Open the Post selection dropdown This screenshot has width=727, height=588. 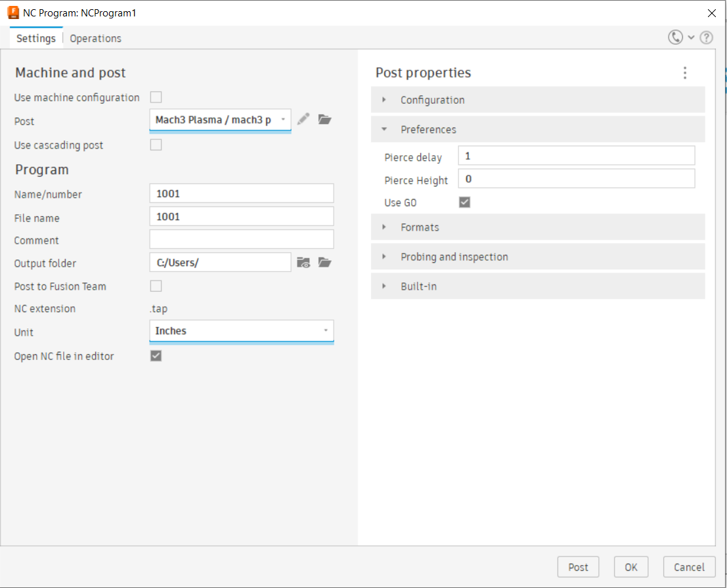pyautogui.click(x=220, y=120)
